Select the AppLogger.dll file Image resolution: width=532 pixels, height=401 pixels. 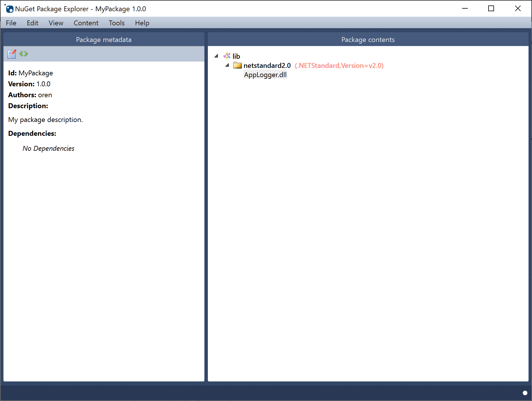(x=265, y=75)
